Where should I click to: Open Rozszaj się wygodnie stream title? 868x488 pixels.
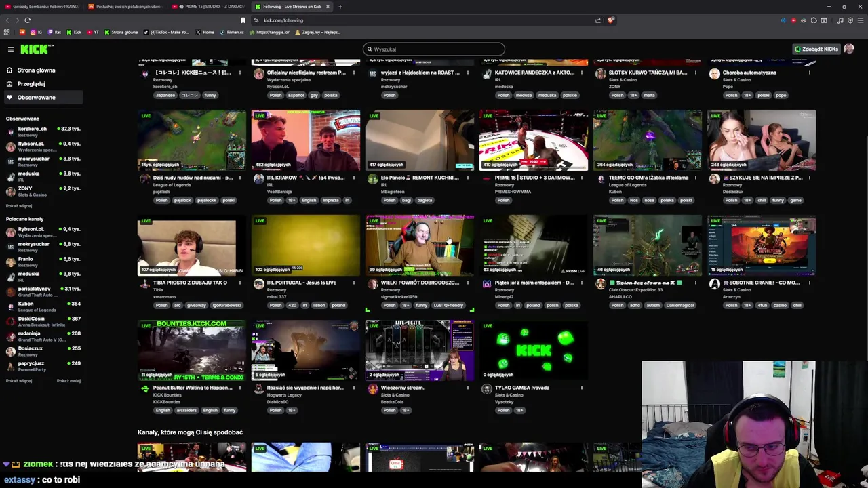(306, 388)
